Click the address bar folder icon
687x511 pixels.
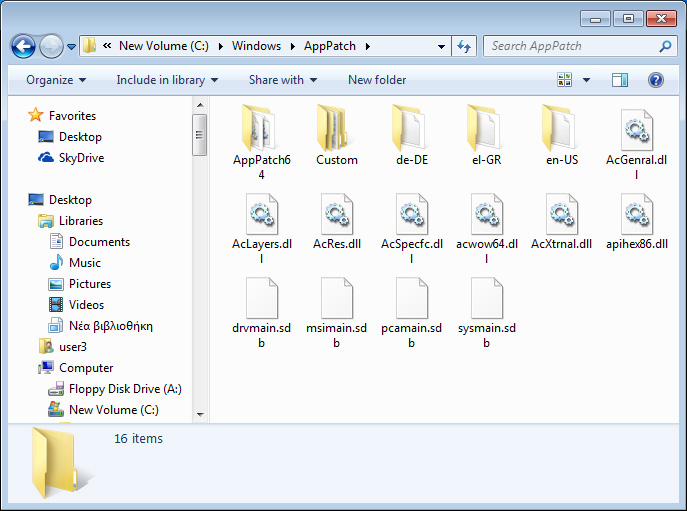[89, 46]
